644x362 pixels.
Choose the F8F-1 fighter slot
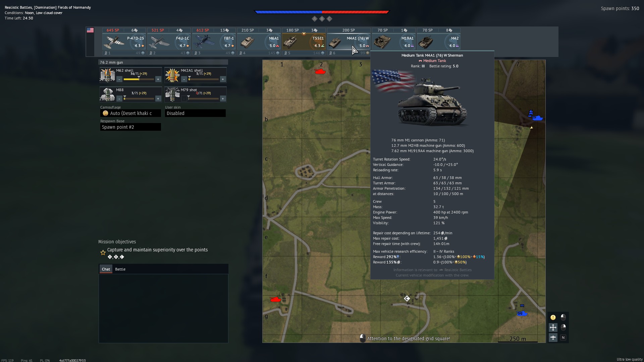click(214, 42)
